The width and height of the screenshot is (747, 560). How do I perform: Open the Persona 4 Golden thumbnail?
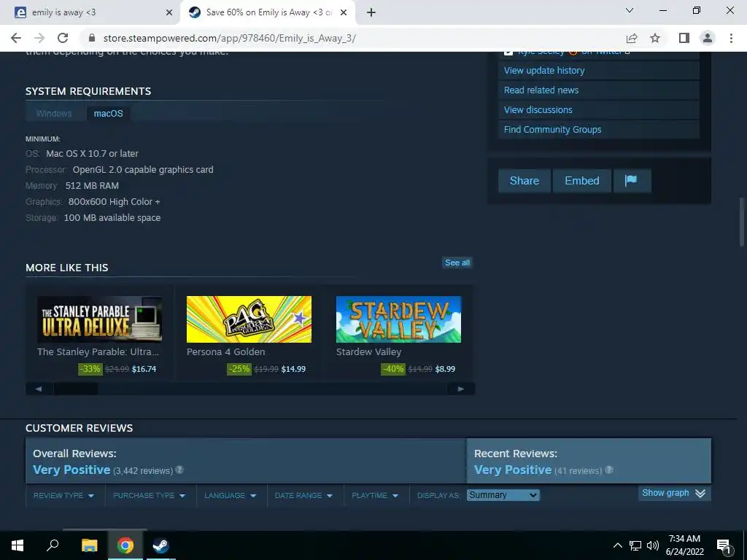[x=249, y=319]
